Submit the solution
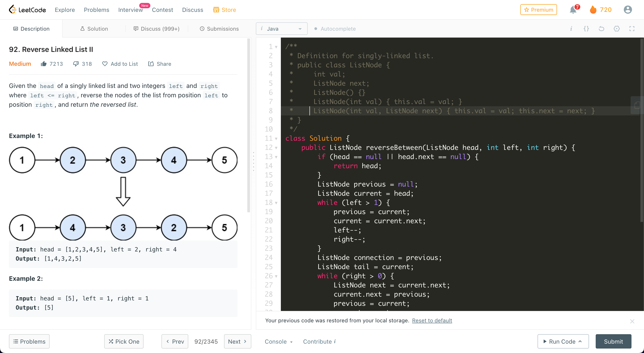The image size is (644, 353). [613, 342]
